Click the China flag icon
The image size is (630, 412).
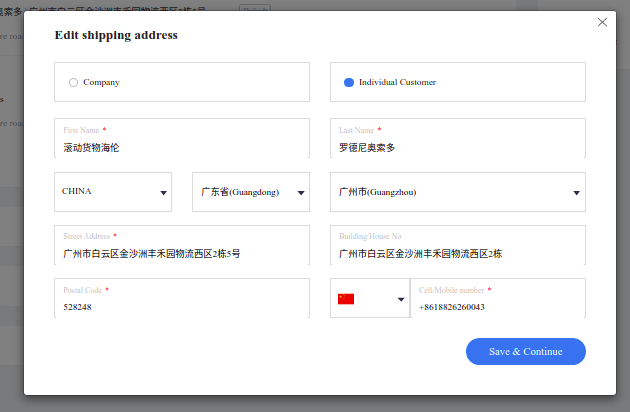(347, 299)
